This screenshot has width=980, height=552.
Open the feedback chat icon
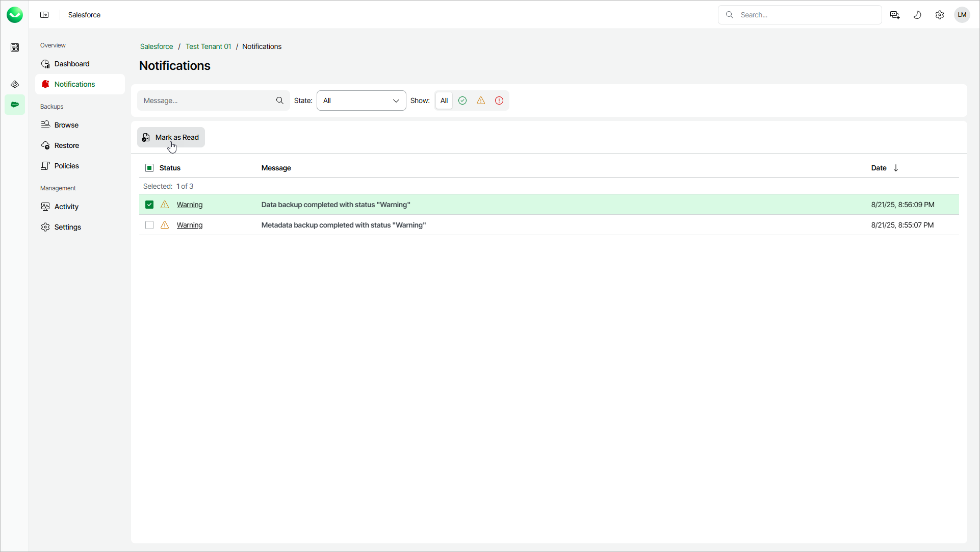pyautogui.click(x=895, y=15)
